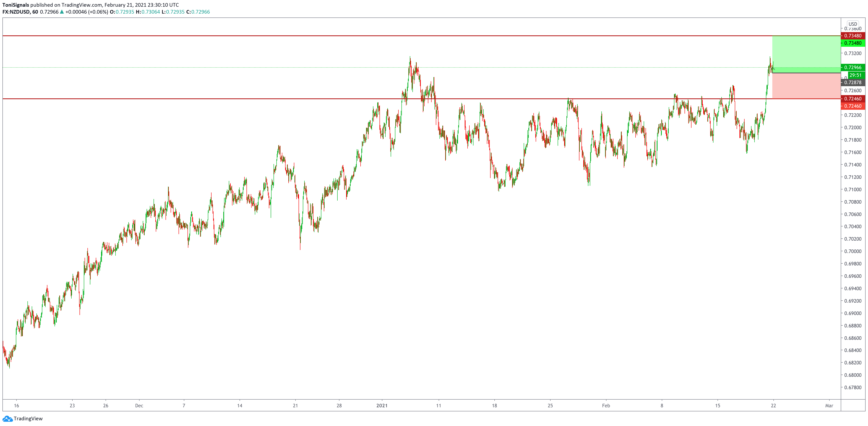This screenshot has width=868, height=426.
Task: Click the light red 0.72460 stop label
Action: point(853,106)
